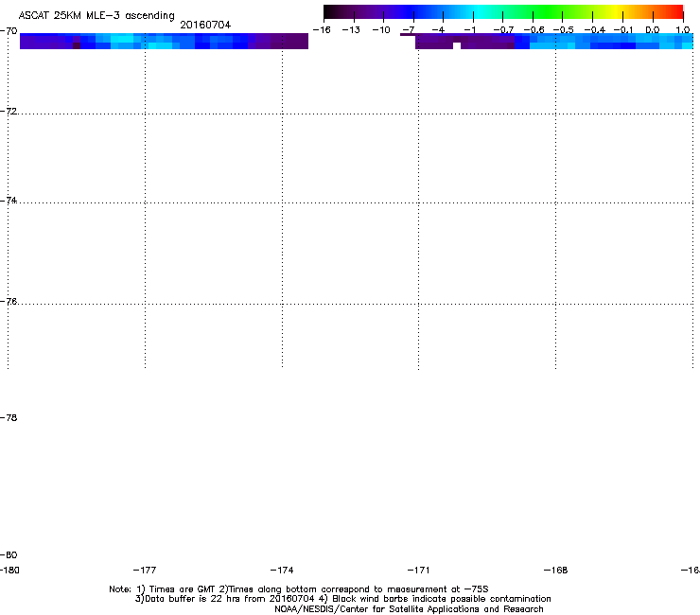700x615 pixels.
Task: Click the cyan section of the color bar
Action: click(x=478, y=11)
